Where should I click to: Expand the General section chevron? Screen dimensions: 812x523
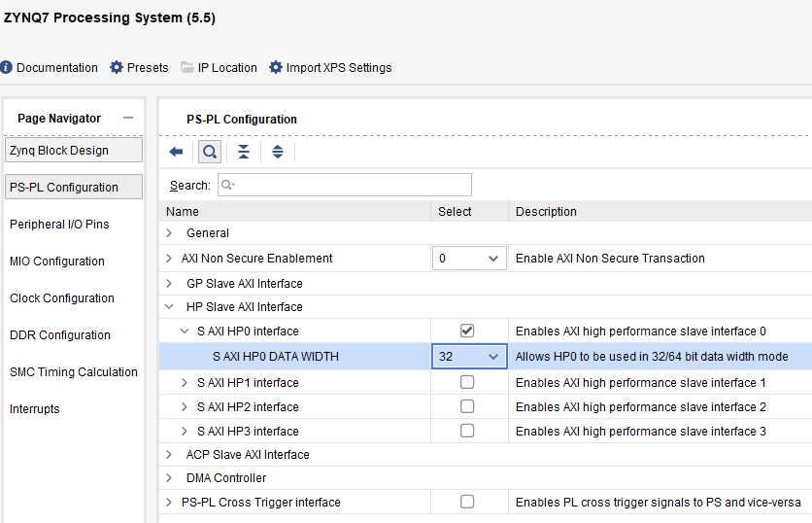tap(169, 233)
